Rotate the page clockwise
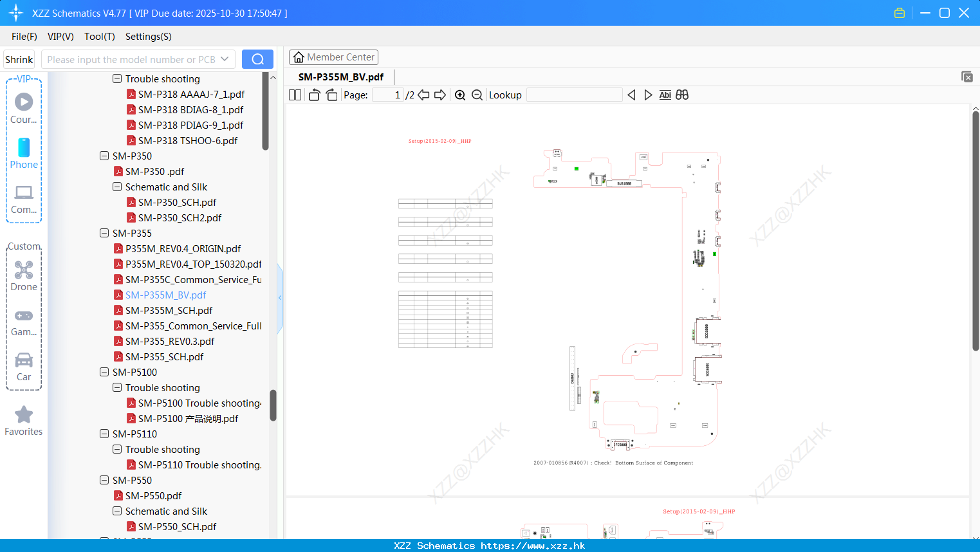Viewport: 980px width, 552px height. [x=331, y=95]
